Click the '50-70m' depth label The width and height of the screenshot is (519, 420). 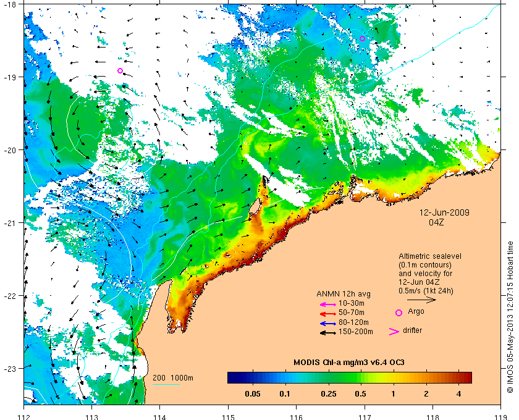pyautogui.click(x=352, y=313)
